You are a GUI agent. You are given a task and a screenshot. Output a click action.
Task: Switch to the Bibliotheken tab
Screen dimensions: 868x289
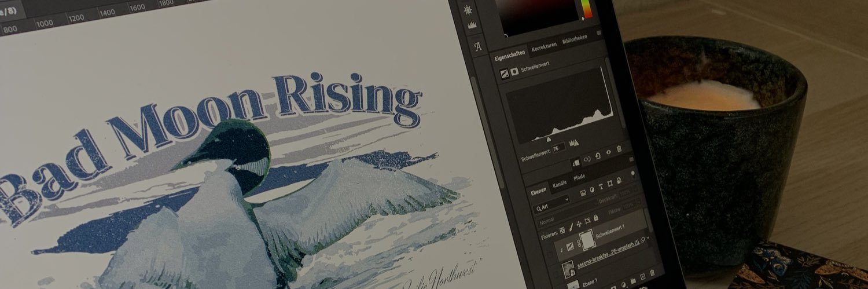(x=575, y=39)
